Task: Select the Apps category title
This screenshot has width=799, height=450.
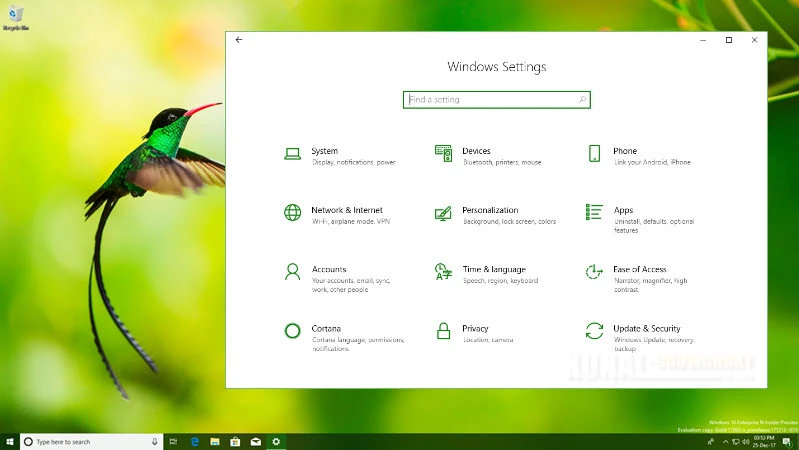Action: click(623, 210)
